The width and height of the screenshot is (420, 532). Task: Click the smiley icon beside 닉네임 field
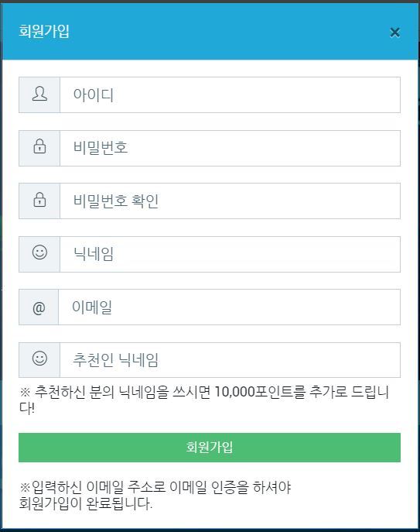pos(39,252)
